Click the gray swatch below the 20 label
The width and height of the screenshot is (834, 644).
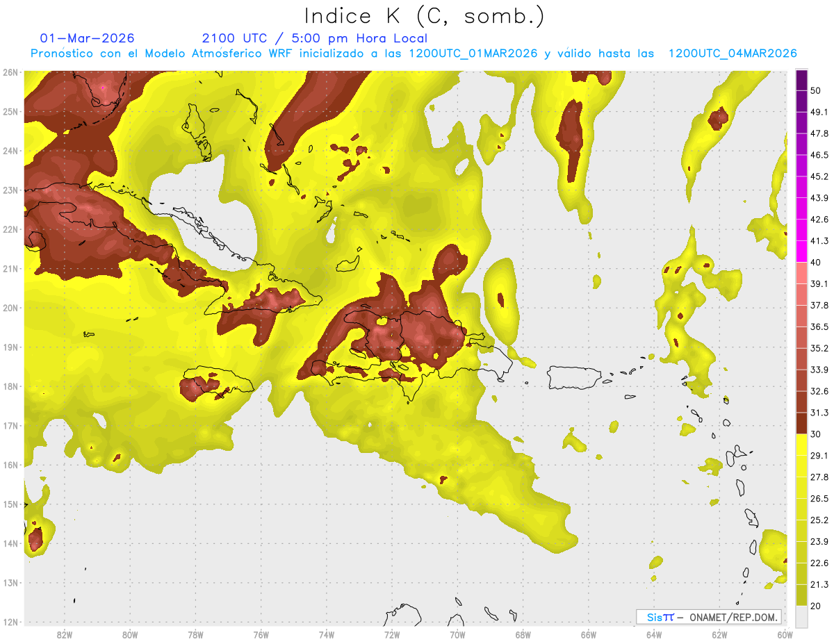click(x=801, y=616)
